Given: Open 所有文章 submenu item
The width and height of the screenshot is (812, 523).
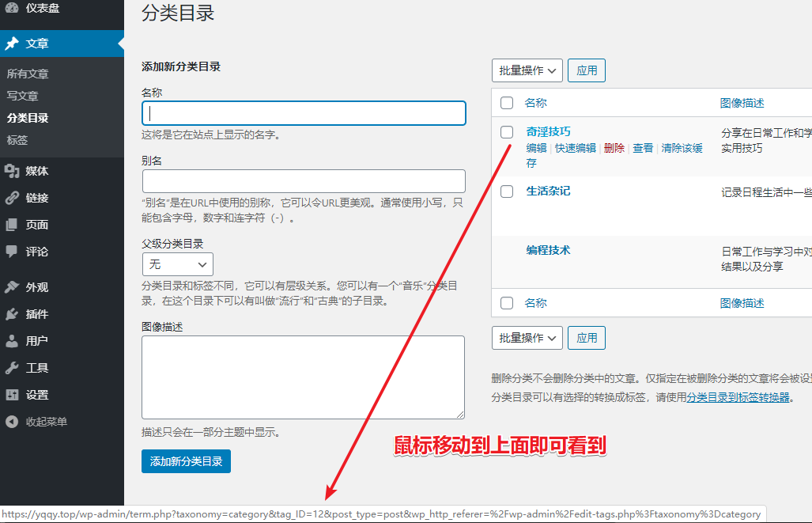Looking at the screenshot, I should point(28,74).
